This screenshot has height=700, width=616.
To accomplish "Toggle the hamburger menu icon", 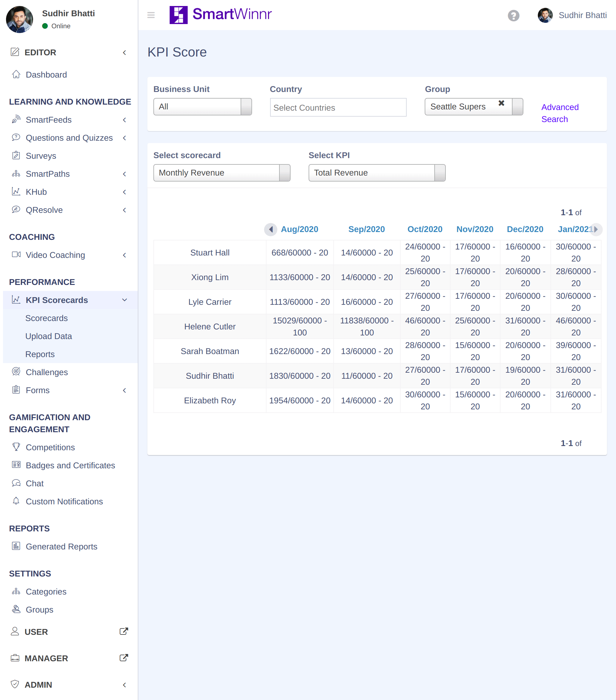I will pos(151,15).
